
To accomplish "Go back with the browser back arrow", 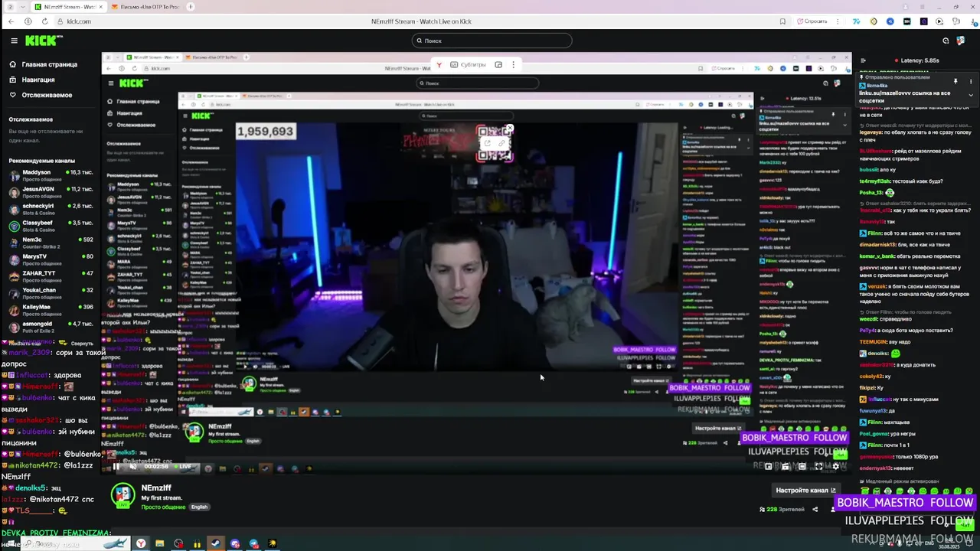I will 11,21.
